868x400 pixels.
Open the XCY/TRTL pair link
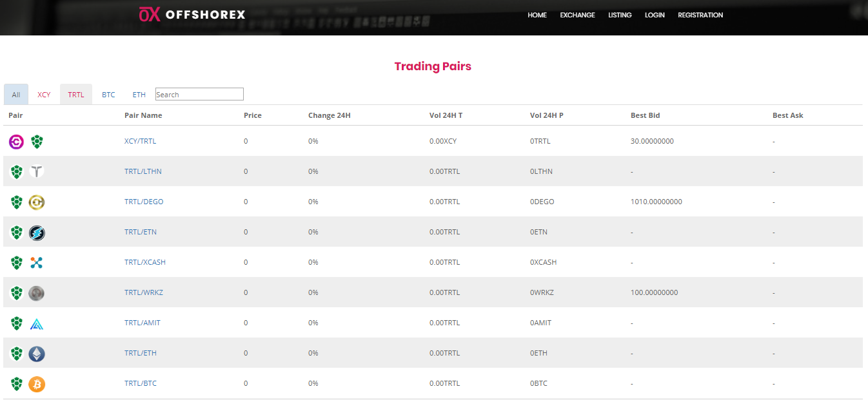point(140,141)
